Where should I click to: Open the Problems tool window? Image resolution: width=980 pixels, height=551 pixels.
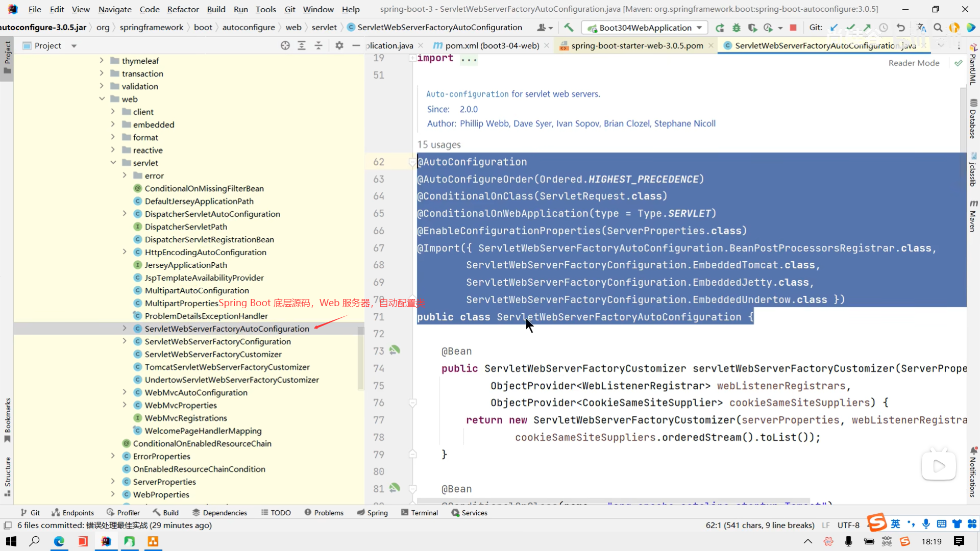[324, 513]
